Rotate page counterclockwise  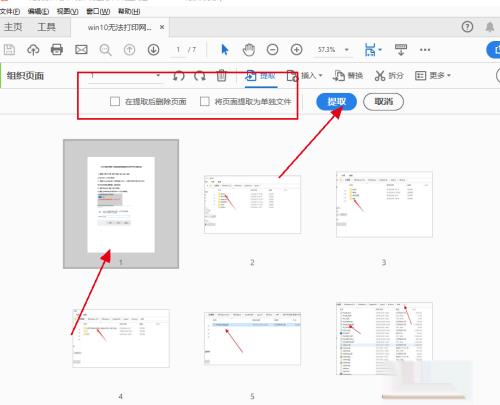click(x=179, y=76)
